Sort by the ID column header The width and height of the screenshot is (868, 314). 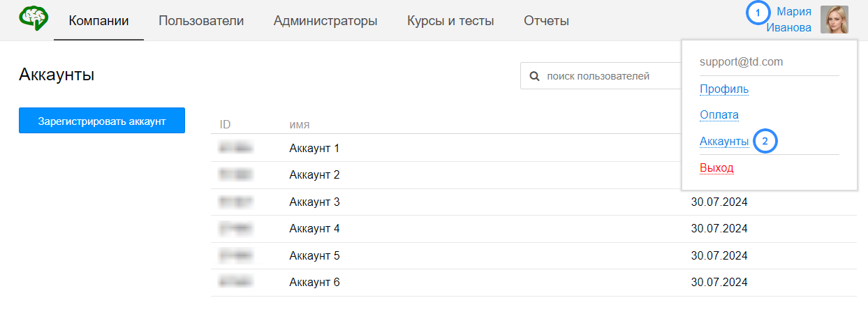225,125
